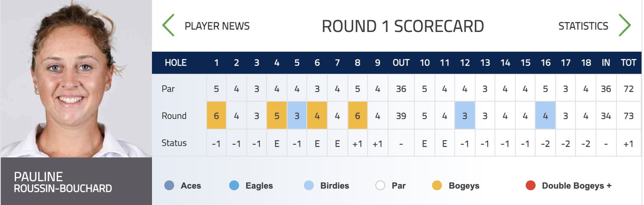Image resolution: width=644 pixels, height=205 pixels.
Task: Click the green right arrow beside Statistics
Action: 624,25
